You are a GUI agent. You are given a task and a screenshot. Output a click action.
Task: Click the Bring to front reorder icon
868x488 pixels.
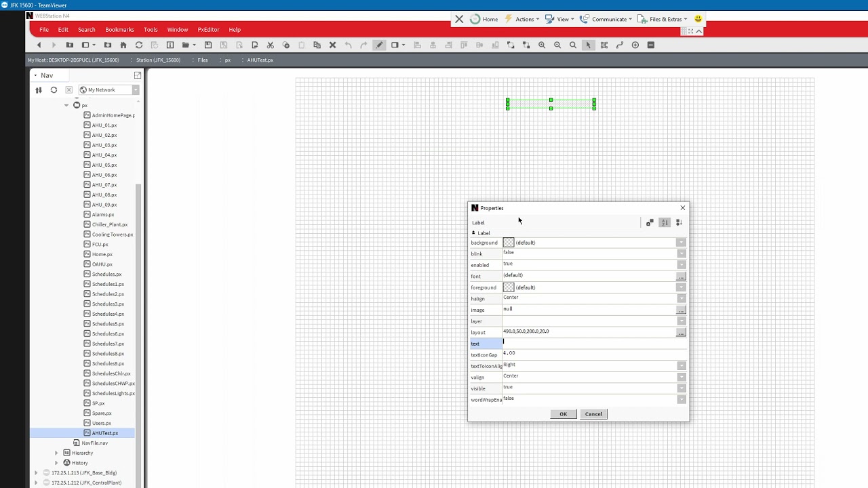(x=511, y=45)
